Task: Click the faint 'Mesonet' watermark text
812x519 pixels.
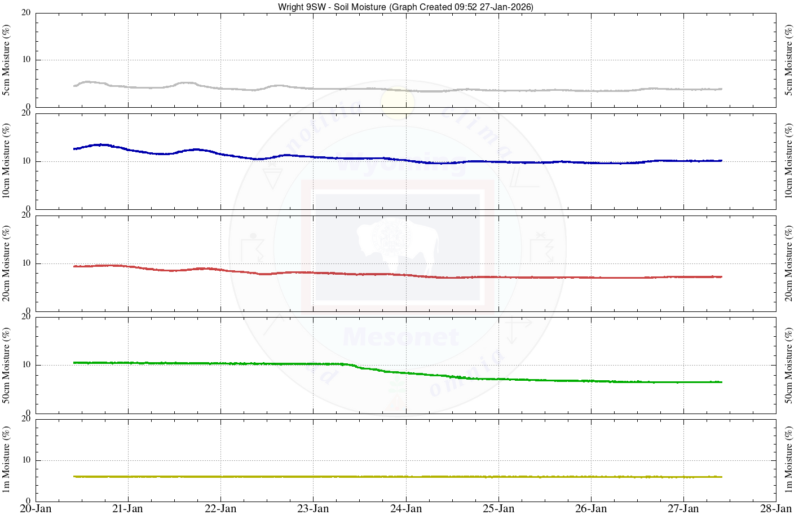Action: point(401,337)
